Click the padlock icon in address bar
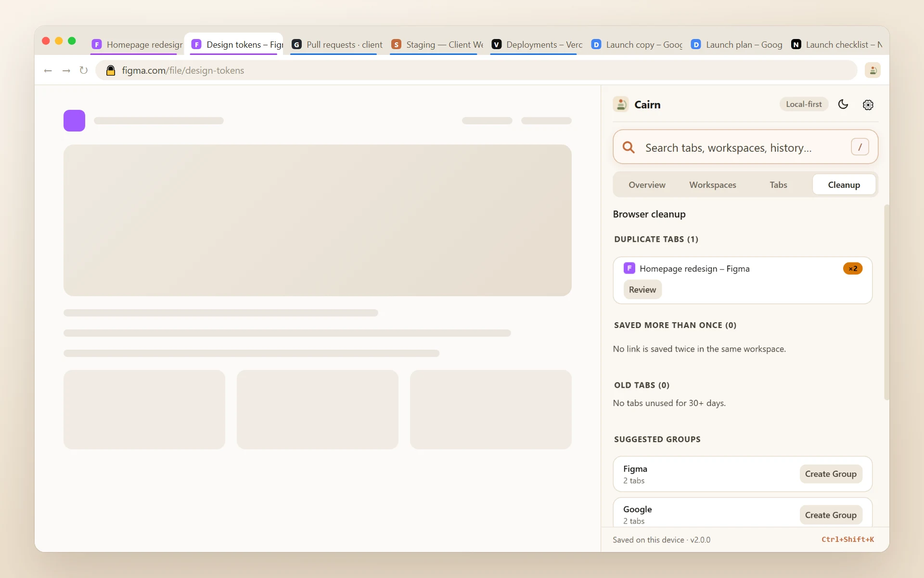The width and height of the screenshot is (924, 578). 111,70
